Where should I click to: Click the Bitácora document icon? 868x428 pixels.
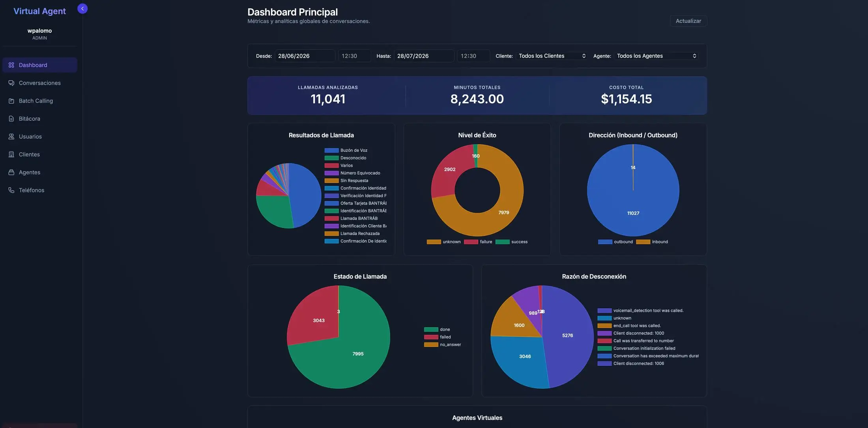tap(11, 119)
